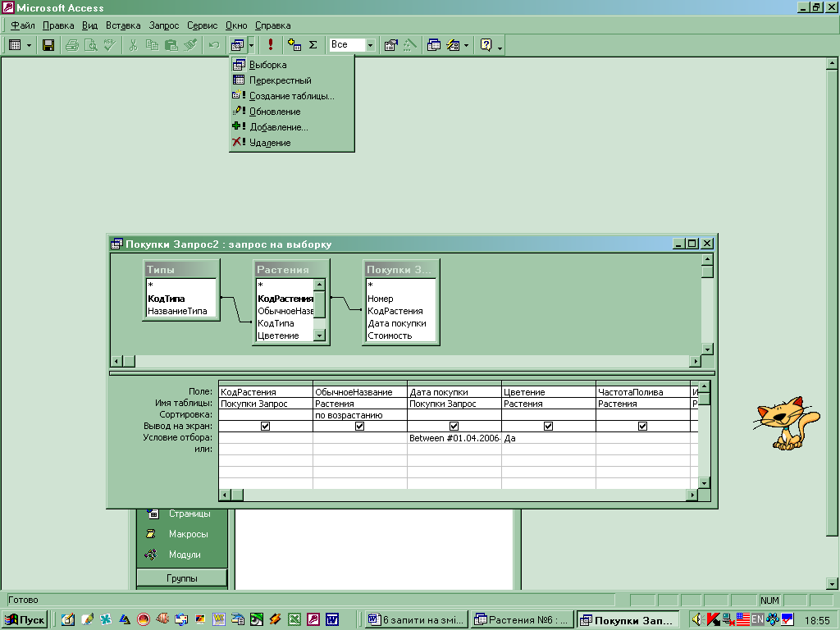Open query Properties icon in toolbar
This screenshot has width=840, height=630.
point(391,45)
